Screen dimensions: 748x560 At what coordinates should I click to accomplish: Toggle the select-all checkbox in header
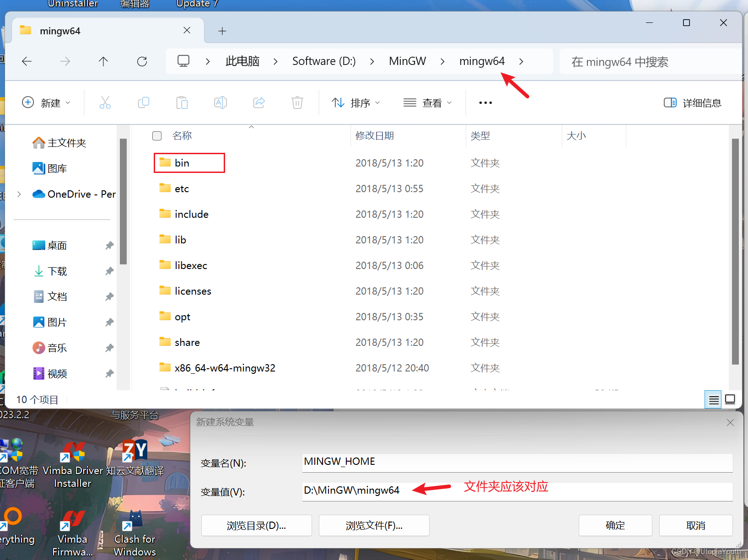157,136
